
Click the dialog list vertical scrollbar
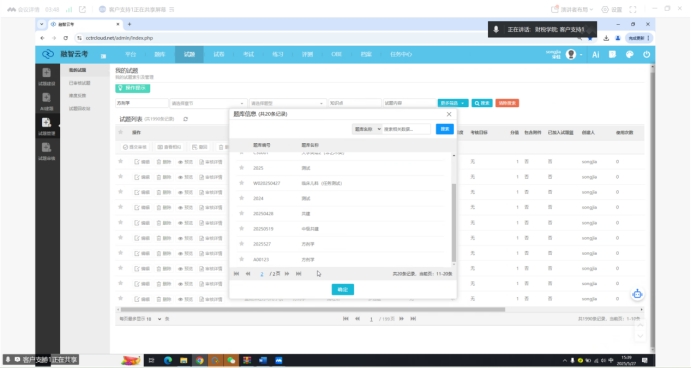(454, 222)
